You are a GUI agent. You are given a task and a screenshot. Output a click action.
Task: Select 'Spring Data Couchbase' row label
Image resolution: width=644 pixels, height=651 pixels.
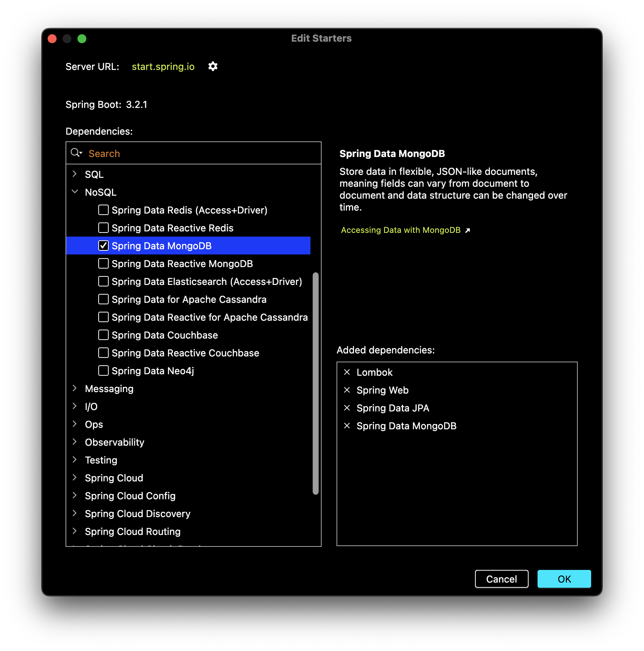pos(165,335)
